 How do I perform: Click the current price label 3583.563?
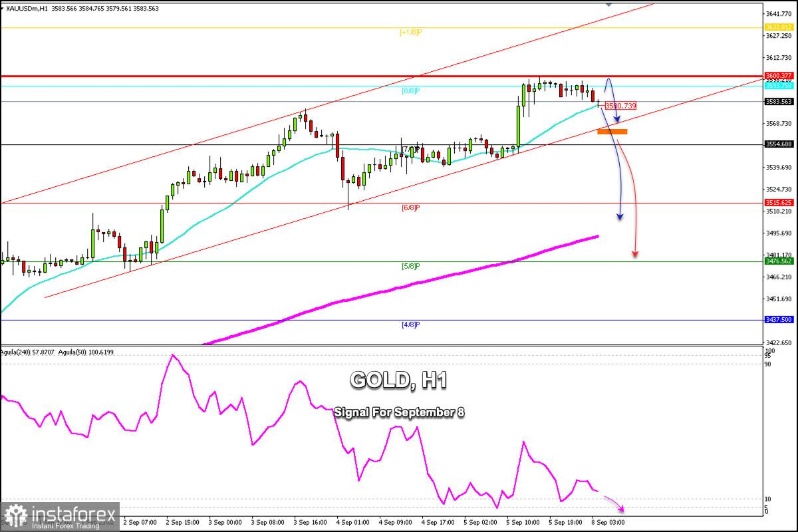779,102
